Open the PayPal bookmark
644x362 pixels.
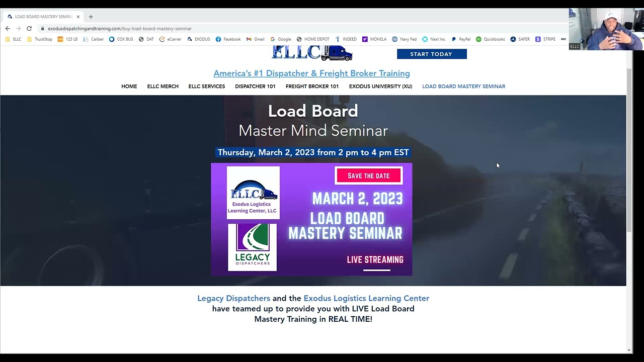coord(461,39)
